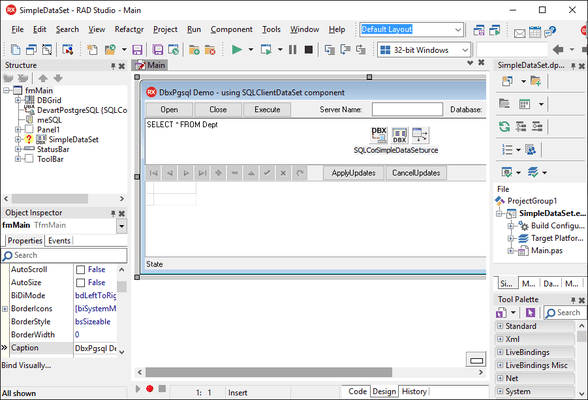Viewport: 588px width, 400px height.
Task: Click the green Run play icon
Action: 237,49
